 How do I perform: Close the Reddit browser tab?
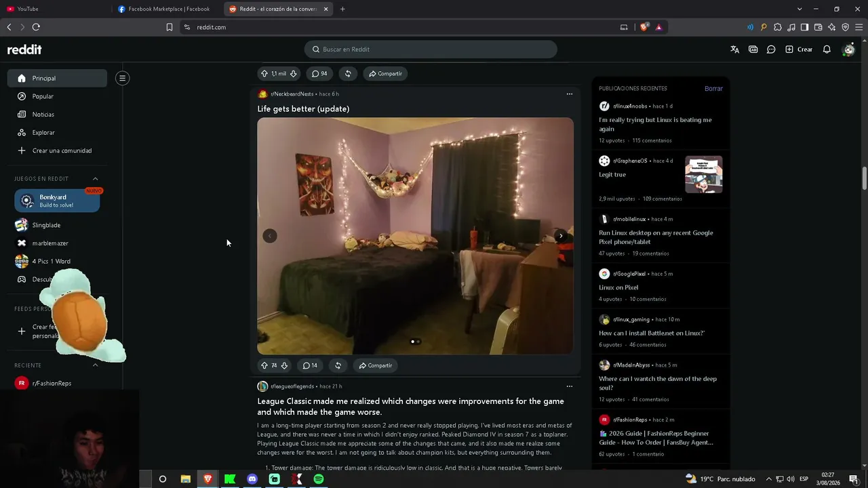pyautogui.click(x=326, y=9)
